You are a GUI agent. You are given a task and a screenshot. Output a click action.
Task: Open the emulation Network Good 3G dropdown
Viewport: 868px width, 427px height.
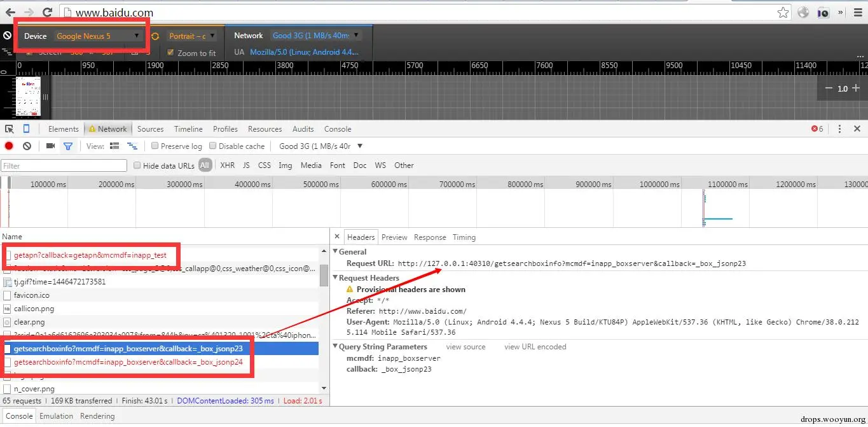click(x=316, y=36)
